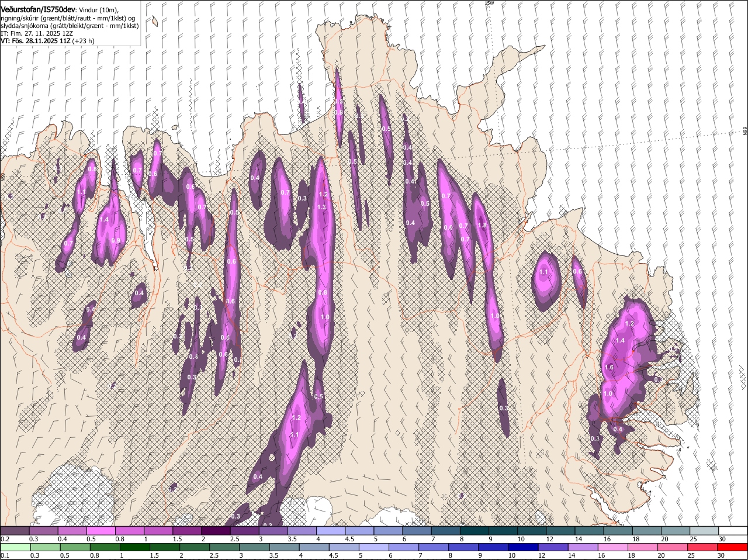This screenshot has height=560, width=748.
Task: Select the 2.5–3 gray-green swatch, green legend
Action: (224, 547)
